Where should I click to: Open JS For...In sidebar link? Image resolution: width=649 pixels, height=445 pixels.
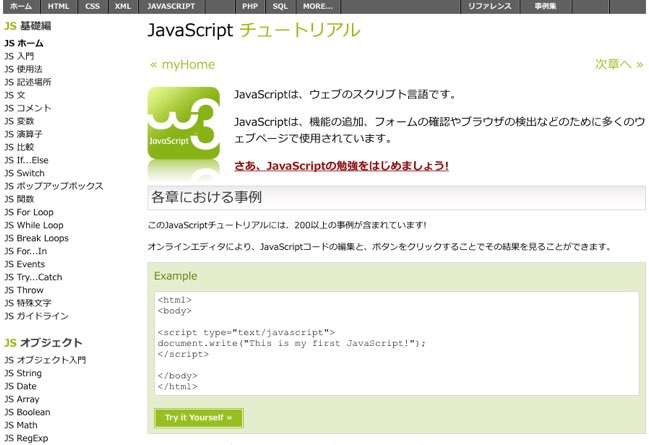[26, 251]
